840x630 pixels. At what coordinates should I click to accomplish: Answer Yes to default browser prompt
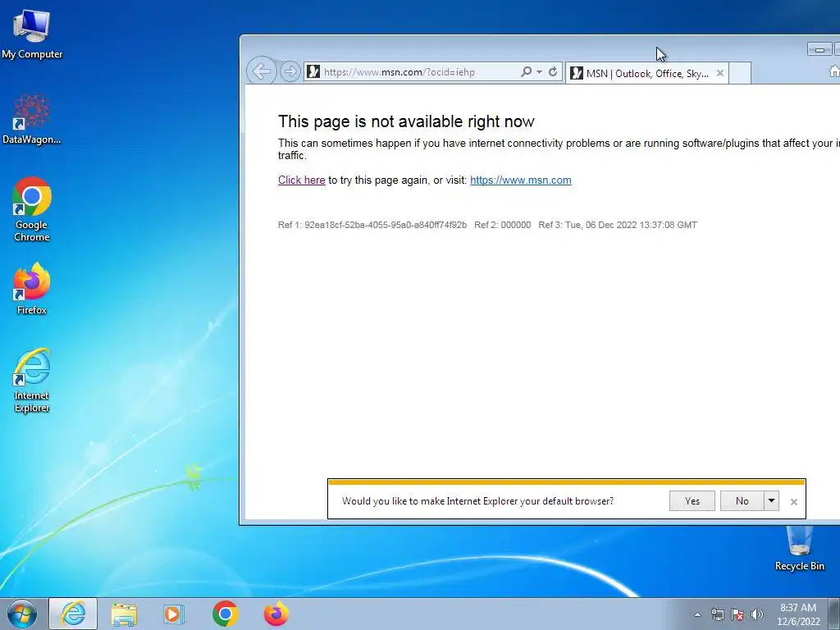click(x=692, y=501)
